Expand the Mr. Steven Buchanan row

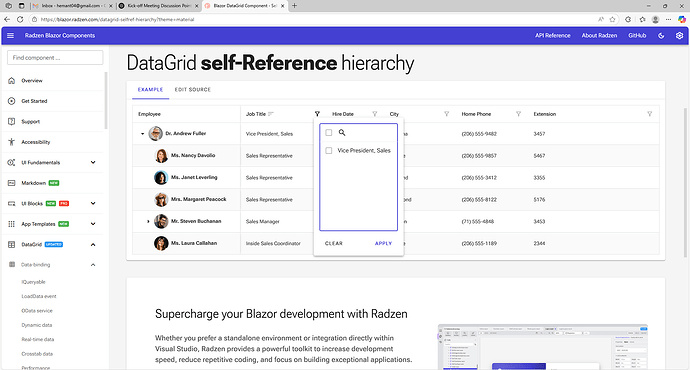point(148,221)
